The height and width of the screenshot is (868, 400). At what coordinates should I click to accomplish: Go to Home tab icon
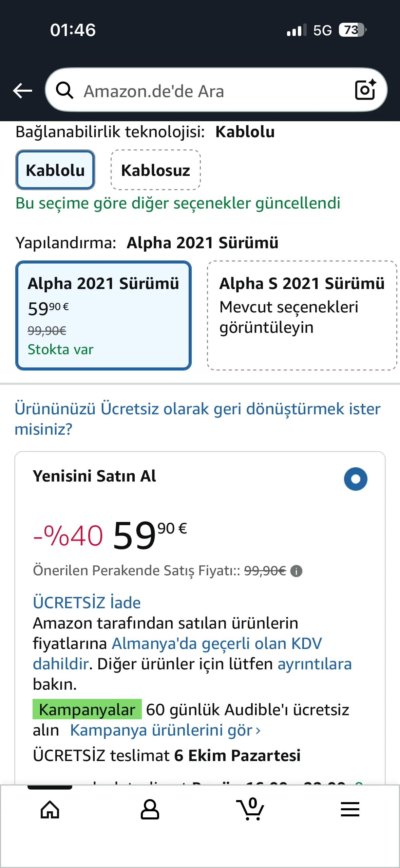50,809
